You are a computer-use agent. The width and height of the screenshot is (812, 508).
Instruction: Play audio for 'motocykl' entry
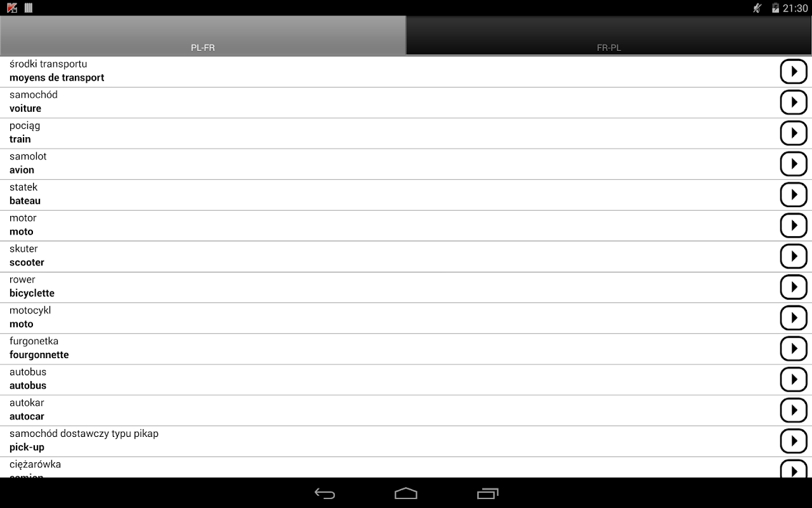794,318
